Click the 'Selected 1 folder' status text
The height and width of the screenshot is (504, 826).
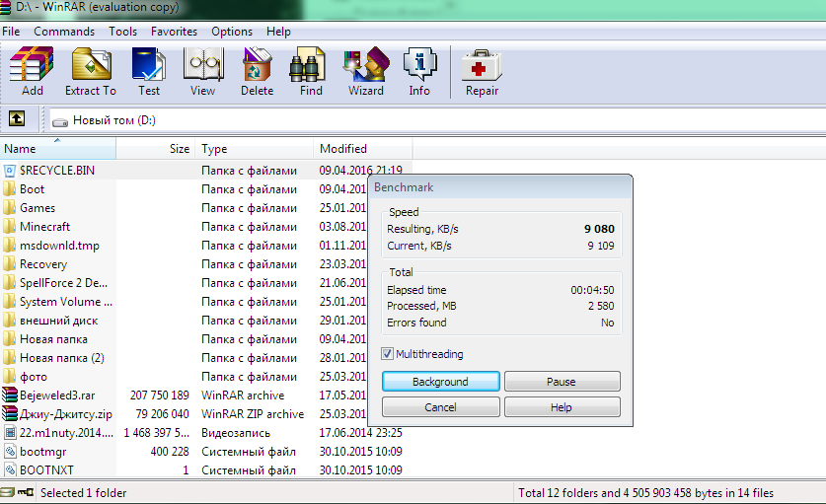[x=83, y=493]
